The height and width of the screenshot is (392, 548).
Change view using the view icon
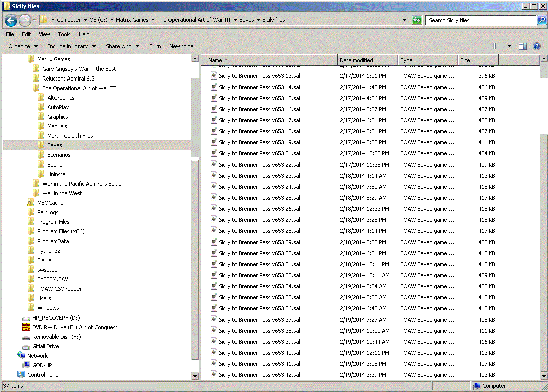click(497, 46)
